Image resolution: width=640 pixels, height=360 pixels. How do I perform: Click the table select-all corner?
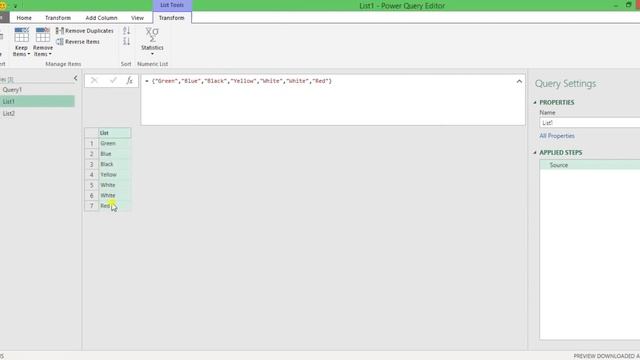point(91,133)
